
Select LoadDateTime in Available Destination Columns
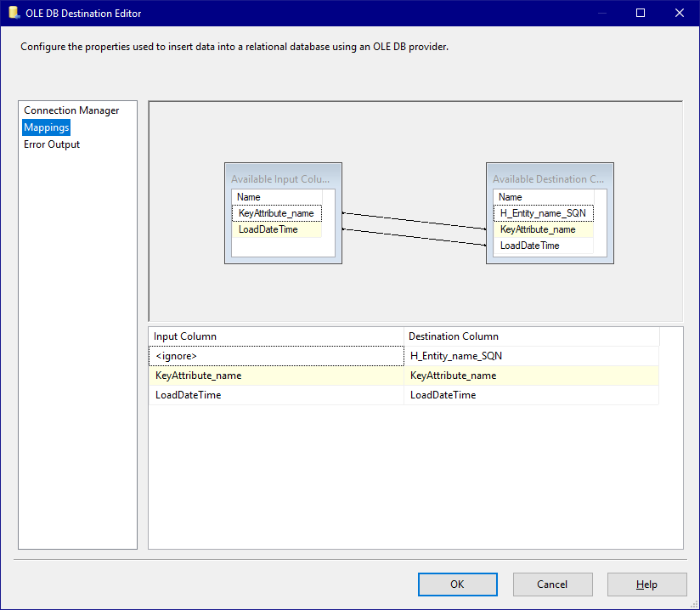tap(544, 246)
